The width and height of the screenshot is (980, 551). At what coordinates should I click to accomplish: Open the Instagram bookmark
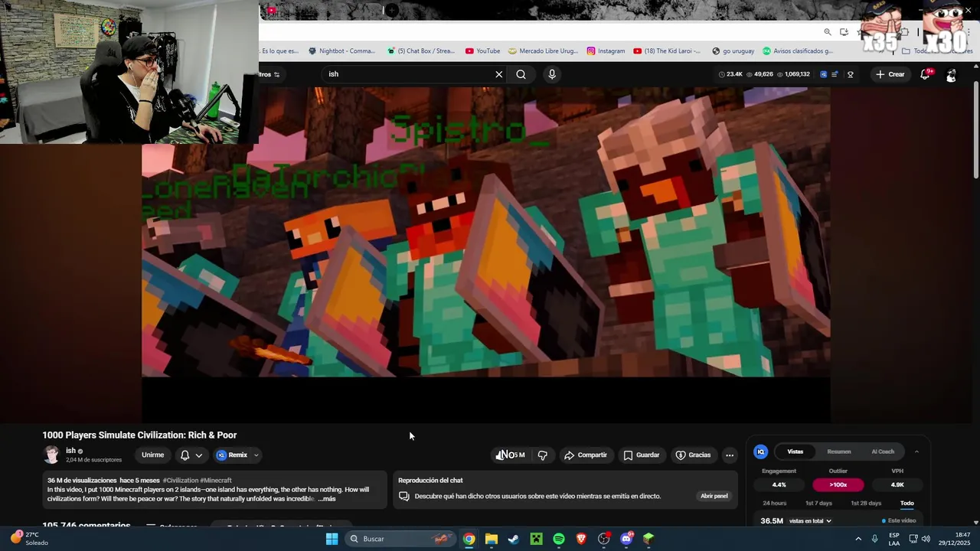click(606, 51)
